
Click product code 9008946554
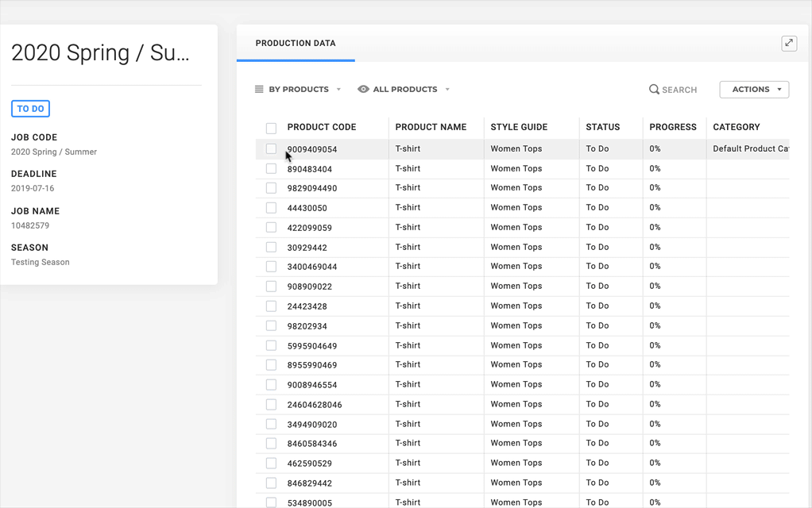point(312,385)
